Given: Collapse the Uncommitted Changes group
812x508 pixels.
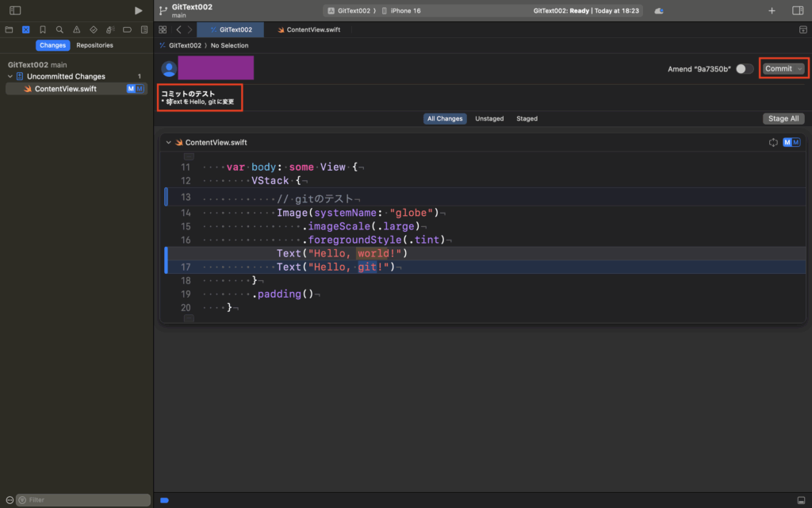Looking at the screenshot, I should (10, 76).
